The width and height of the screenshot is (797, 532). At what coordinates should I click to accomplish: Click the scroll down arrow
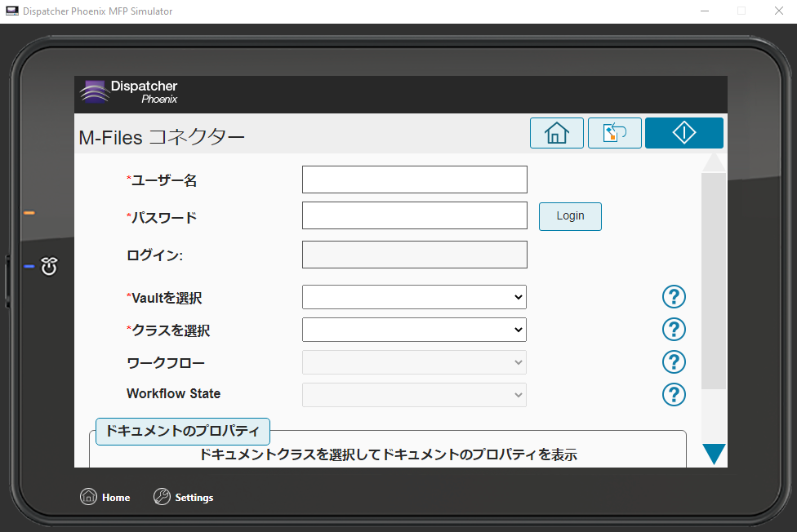(x=714, y=454)
